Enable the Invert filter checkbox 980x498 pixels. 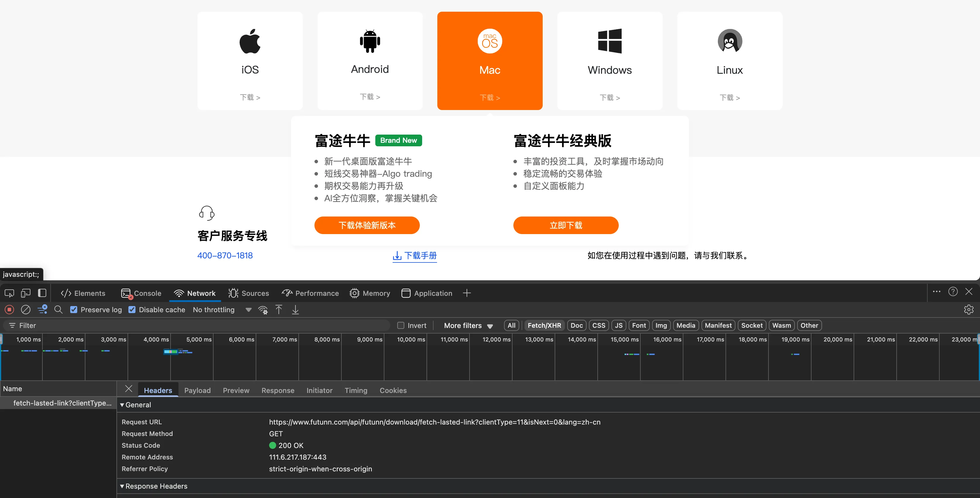point(400,325)
